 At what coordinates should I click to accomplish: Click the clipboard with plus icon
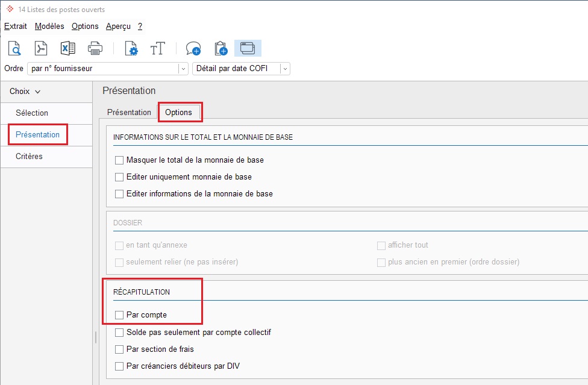[x=221, y=48]
